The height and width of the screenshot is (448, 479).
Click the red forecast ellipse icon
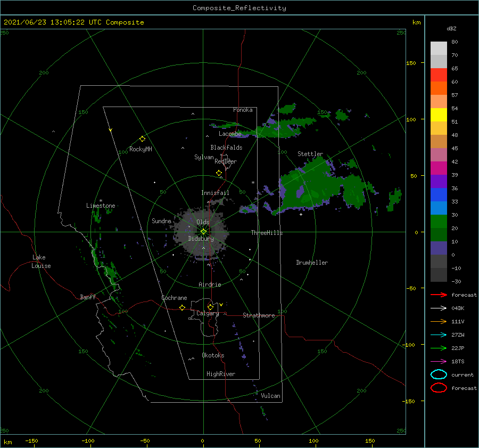[x=439, y=388]
